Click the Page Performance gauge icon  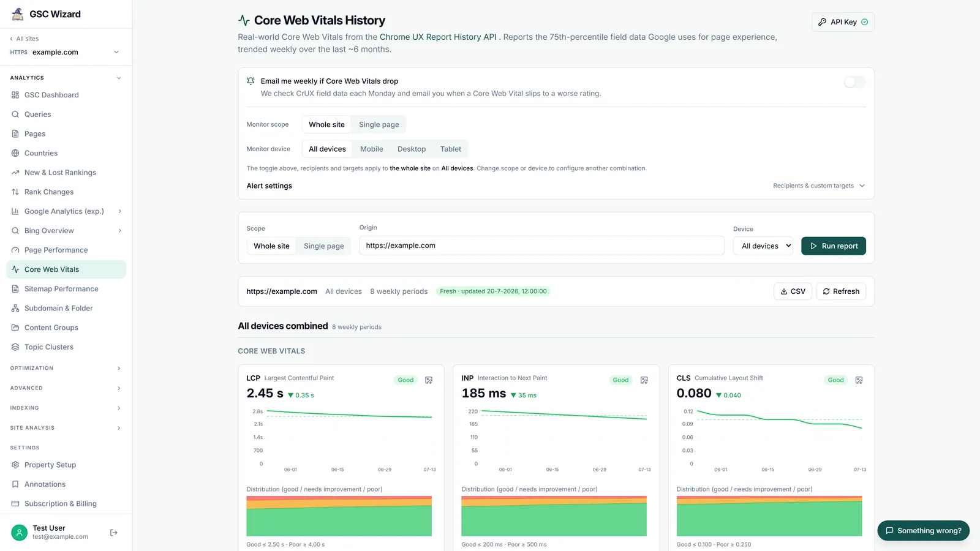point(15,250)
